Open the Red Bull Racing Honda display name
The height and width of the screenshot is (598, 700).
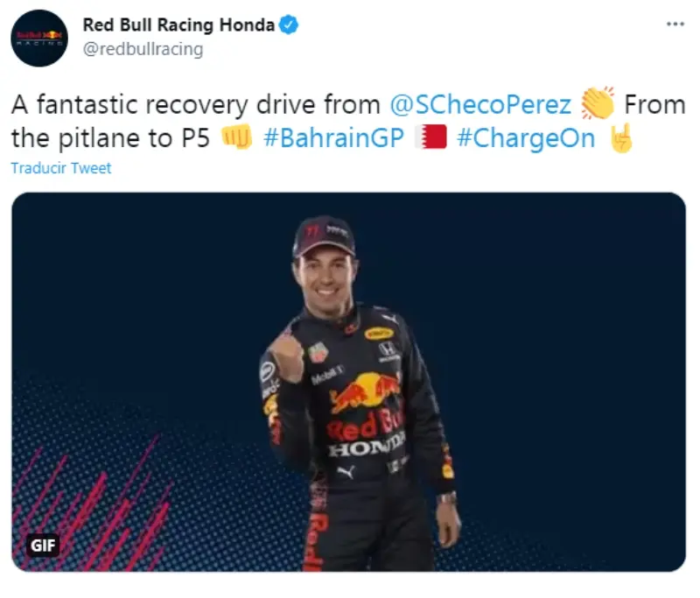pos(178,25)
